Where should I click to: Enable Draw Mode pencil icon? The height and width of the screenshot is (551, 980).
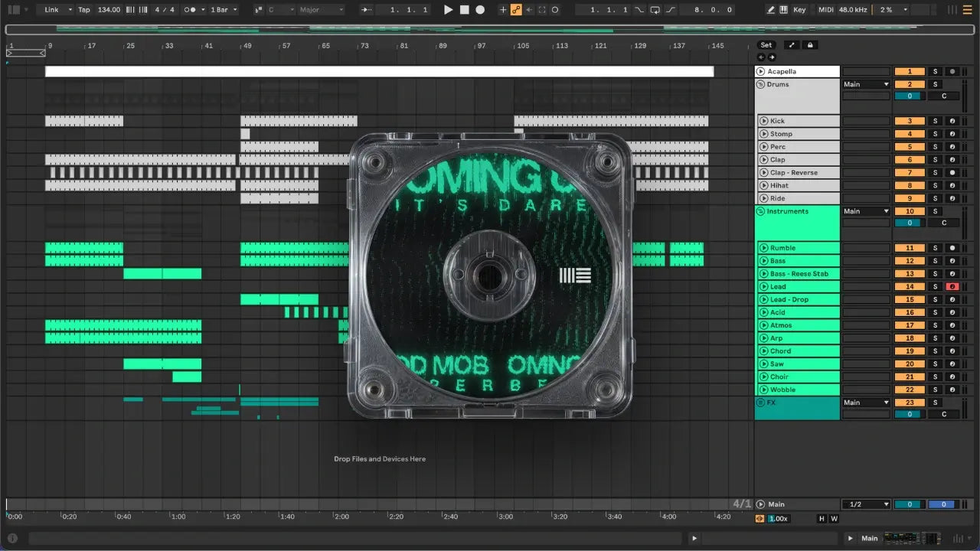point(771,10)
